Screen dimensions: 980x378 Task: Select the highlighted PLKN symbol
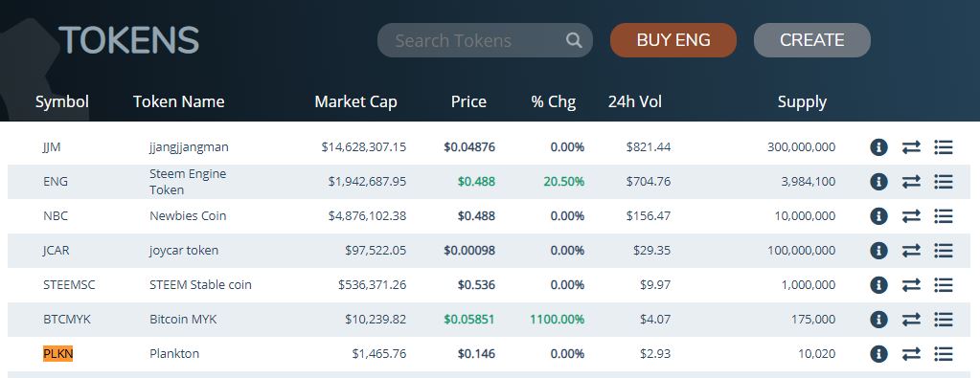(x=58, y=354)
